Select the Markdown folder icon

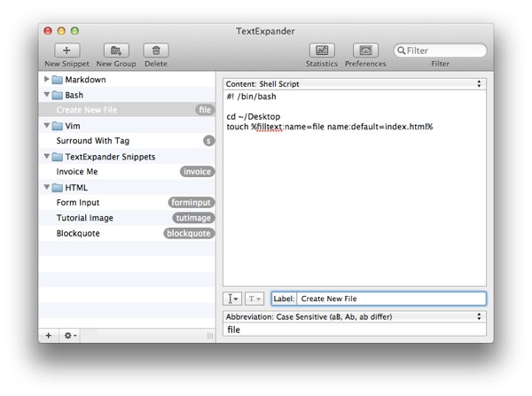[57, 80]
